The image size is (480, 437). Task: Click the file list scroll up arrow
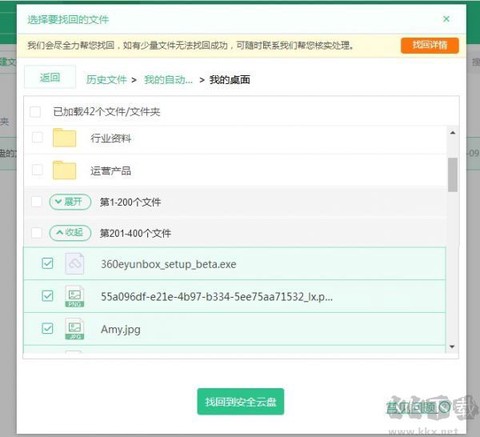tap(452, 133)
